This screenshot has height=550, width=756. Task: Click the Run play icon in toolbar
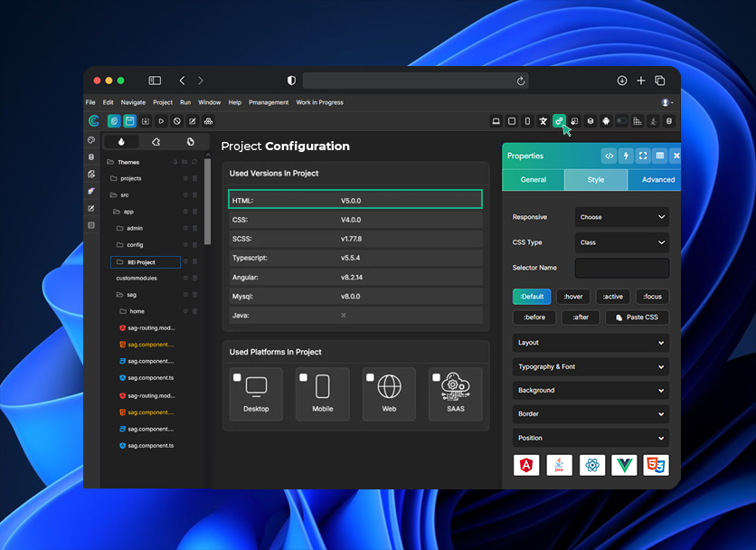(162, 121)
